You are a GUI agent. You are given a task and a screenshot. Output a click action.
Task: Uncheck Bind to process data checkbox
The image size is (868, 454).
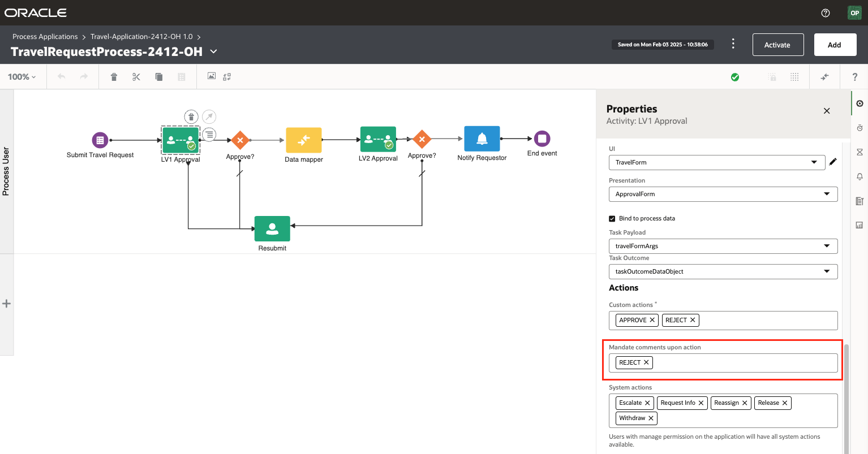point(612,218)
